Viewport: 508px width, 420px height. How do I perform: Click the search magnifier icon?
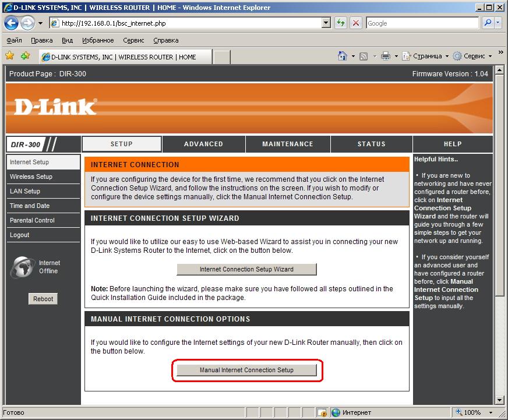tap(488, 23)
